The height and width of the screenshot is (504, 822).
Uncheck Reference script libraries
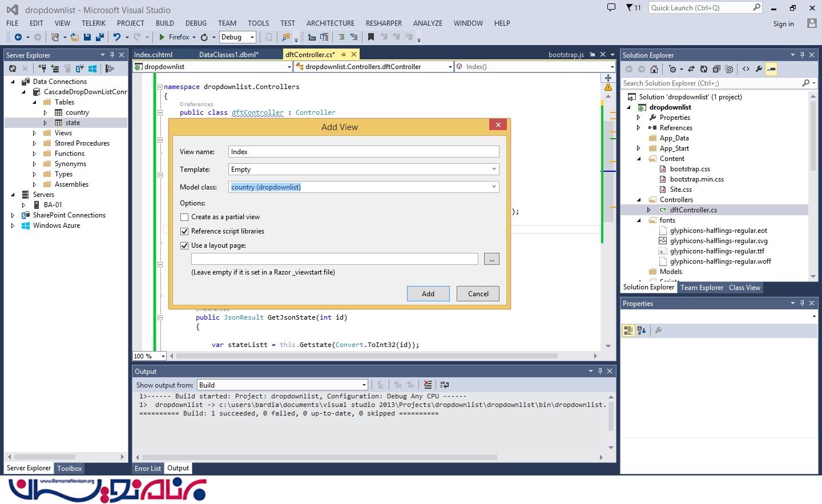tap(184, 231)
